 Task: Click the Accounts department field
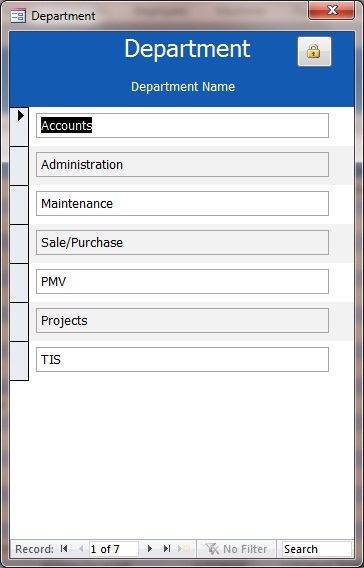coord(182,125)
